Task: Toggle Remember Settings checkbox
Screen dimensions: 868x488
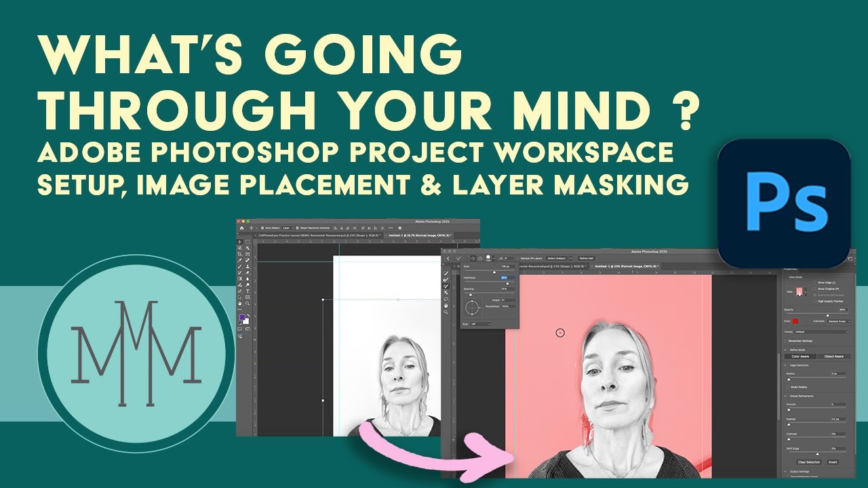Action: tap(785, 341)
